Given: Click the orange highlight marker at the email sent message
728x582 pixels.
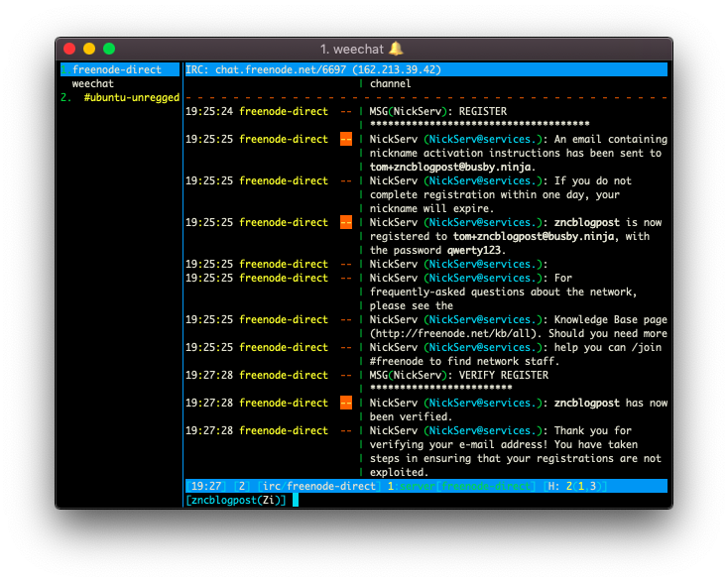Looking at the screenshot, I should click(x=346, y=139).
